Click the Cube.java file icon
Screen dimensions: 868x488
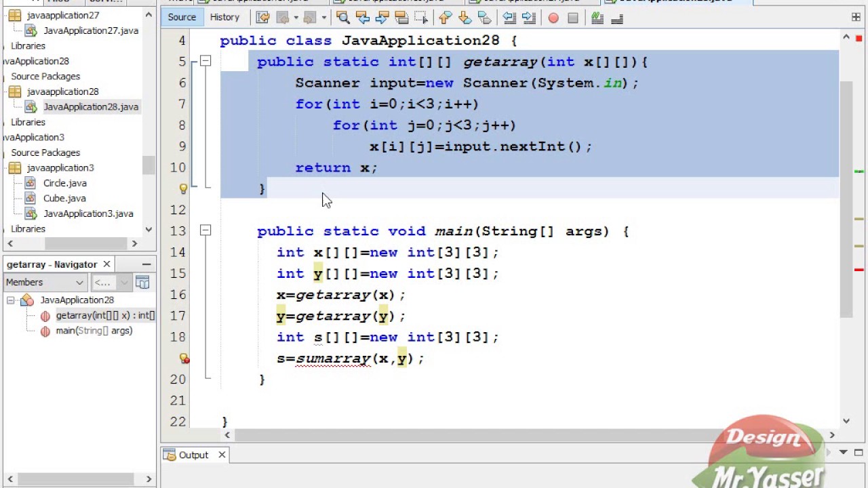point(30,198)
